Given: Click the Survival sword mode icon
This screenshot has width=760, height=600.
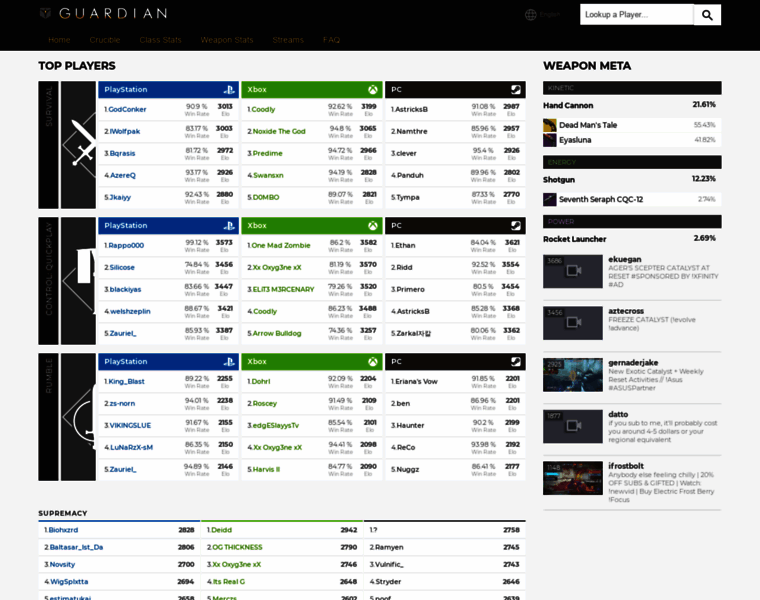Looking at the screenshot, I should coord(79,145).
